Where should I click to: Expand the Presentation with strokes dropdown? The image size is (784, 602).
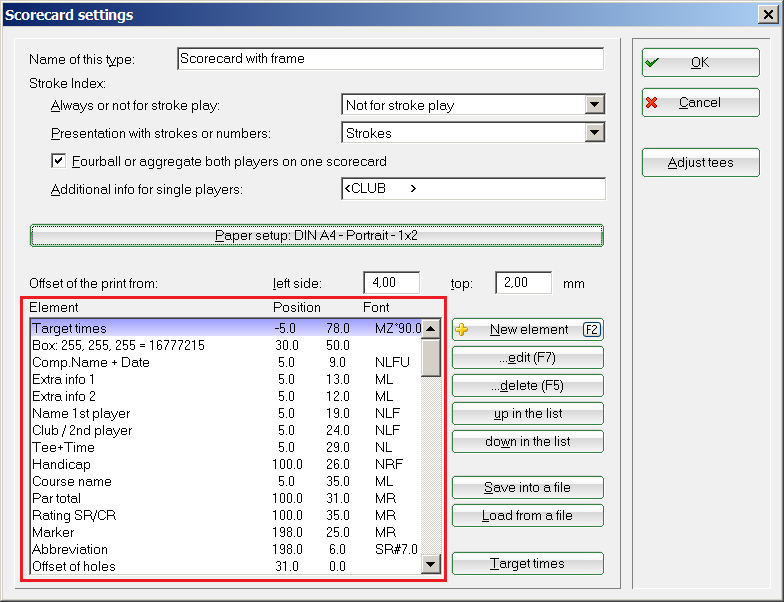pos(595,133)
